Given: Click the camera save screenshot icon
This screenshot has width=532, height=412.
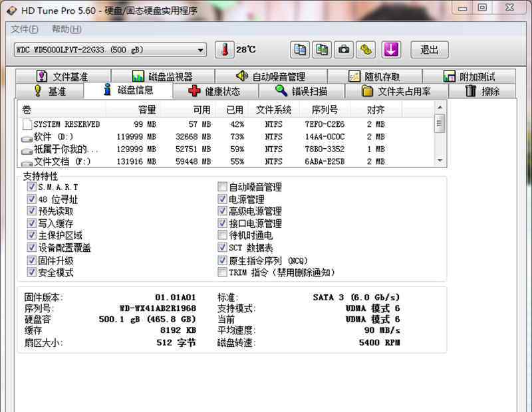Looking at the screenshot, I should coord(344,50).
